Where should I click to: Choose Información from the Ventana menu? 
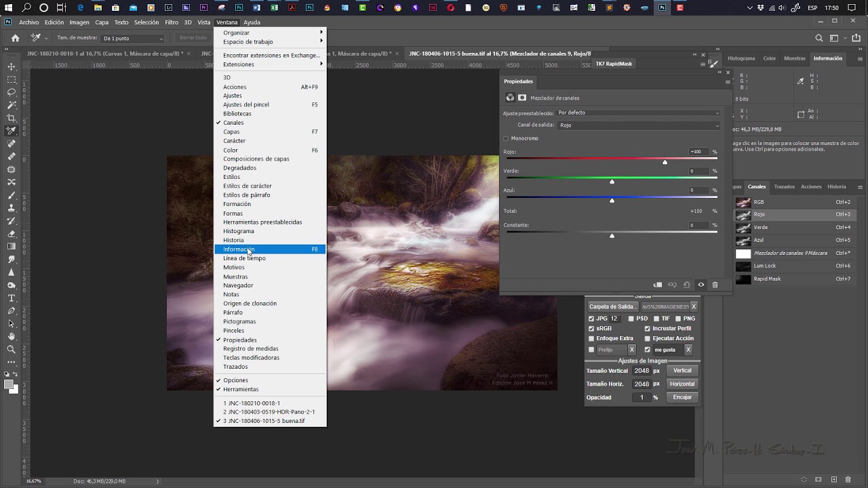tap(271, 249)
